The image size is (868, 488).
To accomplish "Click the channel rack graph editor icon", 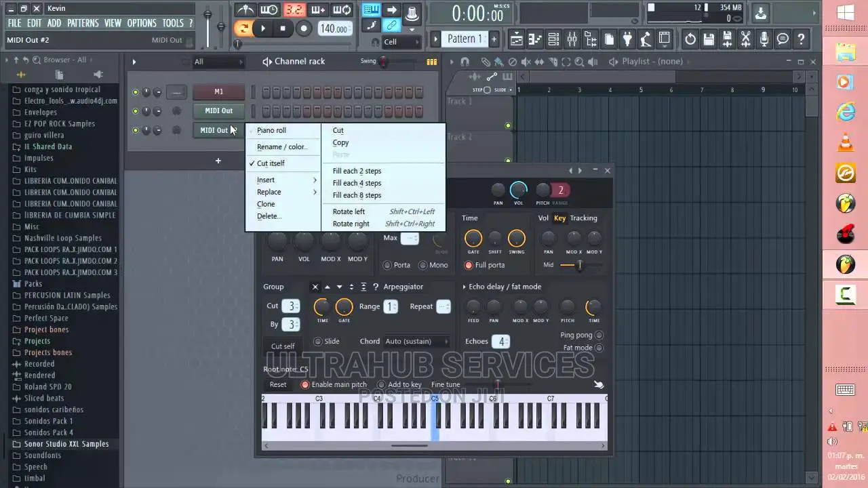I will pyautogui.click(x=432, y=62).
